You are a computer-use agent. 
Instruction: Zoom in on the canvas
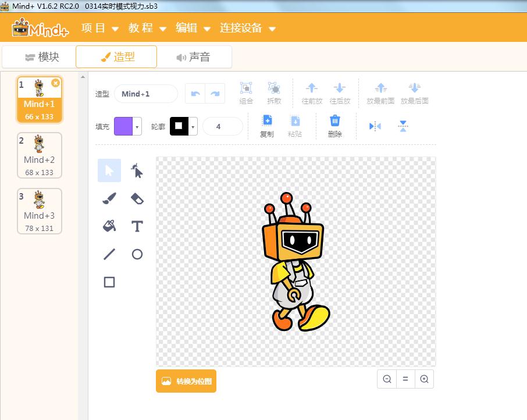coord(424,379)
